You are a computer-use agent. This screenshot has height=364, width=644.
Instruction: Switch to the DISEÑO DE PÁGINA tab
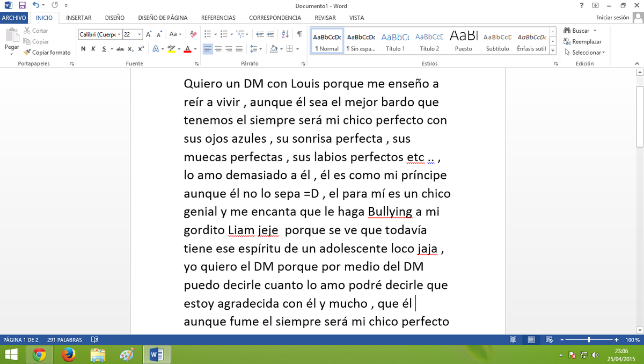click(163, 18)
